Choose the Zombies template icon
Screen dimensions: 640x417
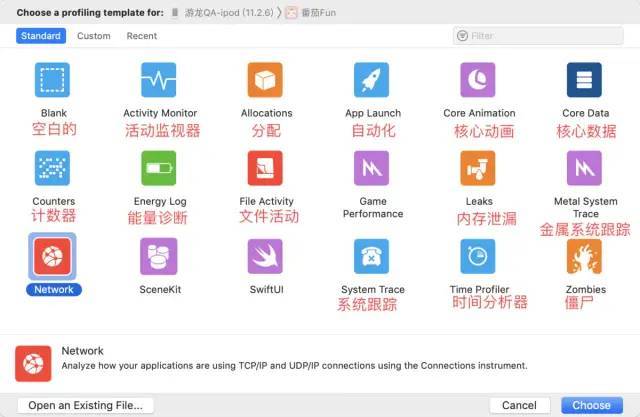pos(584,256)
